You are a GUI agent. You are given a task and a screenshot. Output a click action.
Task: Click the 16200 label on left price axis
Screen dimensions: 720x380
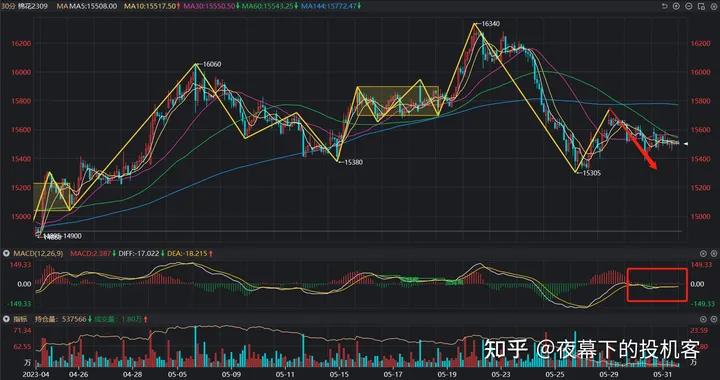[x=22, y=44]
